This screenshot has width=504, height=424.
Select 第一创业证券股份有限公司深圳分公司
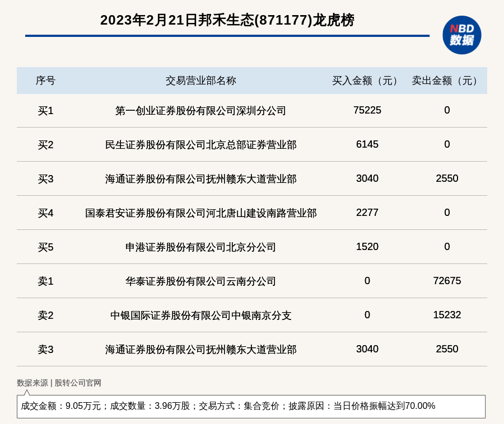coord(200,111)
